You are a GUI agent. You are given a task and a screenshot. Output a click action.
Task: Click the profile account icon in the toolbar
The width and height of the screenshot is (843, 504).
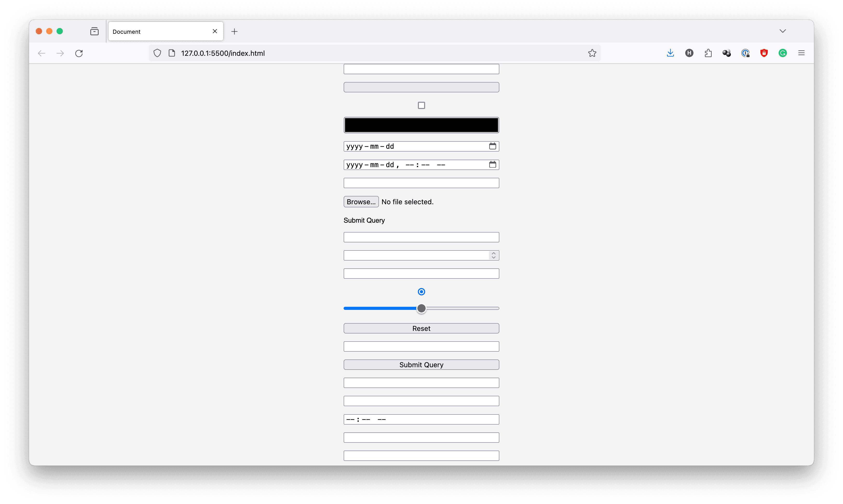pos(689,53)
